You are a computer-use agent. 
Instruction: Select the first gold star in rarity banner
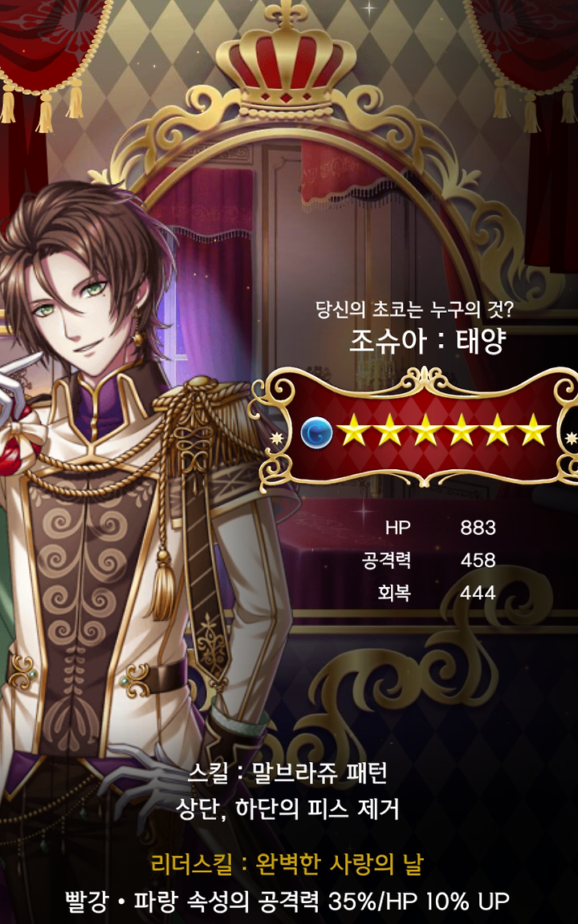click(x=354, y=430)
